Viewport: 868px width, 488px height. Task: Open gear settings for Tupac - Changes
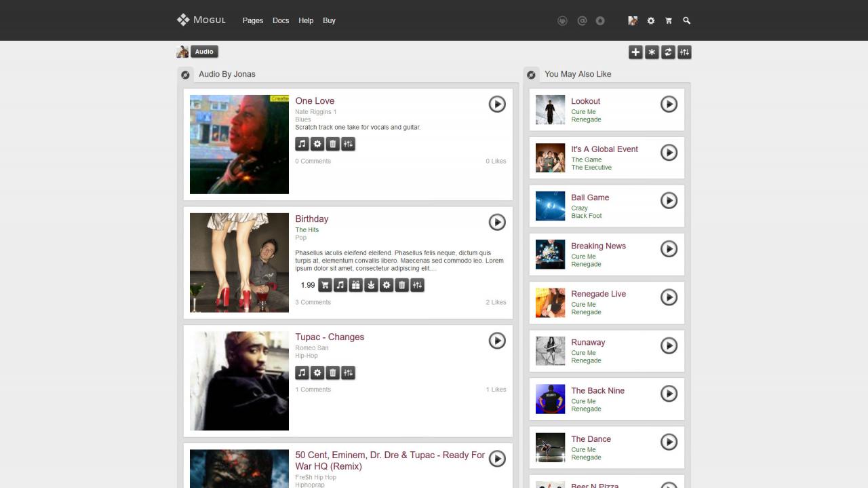pyautogui.click(x=317, y=373)
